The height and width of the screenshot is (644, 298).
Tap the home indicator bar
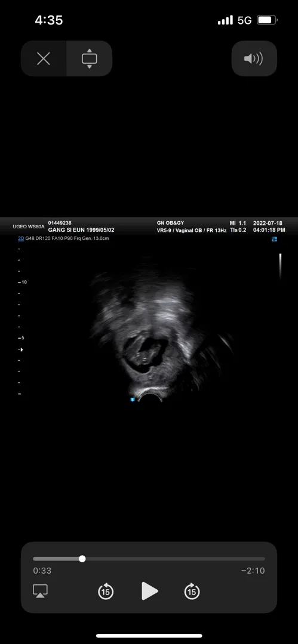point(149,636)
